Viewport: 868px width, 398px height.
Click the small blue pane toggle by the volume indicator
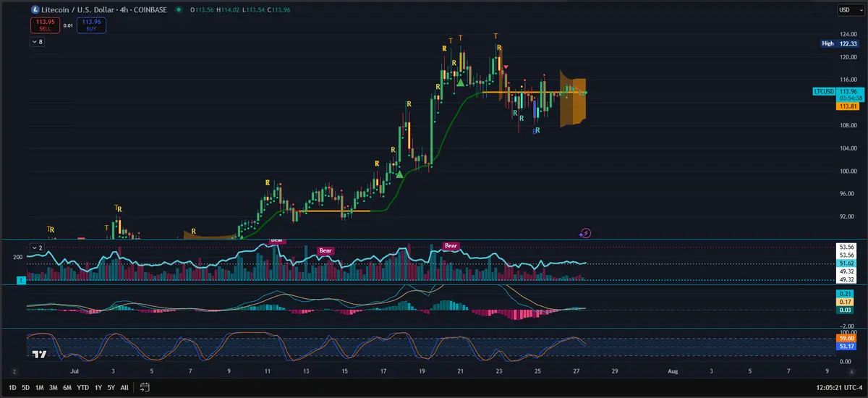[21, 279]
